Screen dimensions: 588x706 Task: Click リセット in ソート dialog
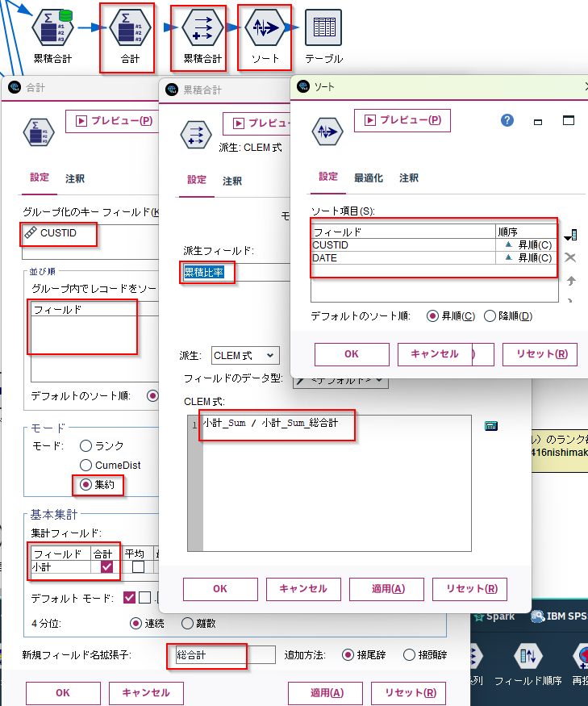click(x=540, y=354)
